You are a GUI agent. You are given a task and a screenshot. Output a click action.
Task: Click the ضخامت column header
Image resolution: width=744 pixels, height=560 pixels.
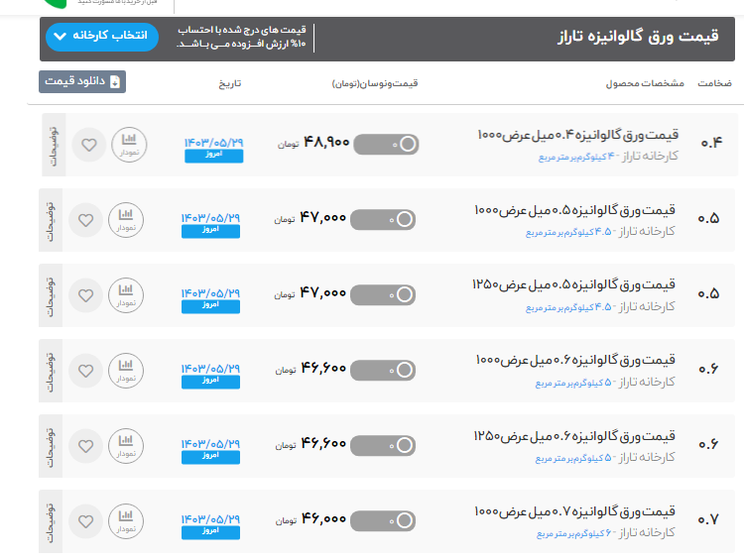(714, 83)
